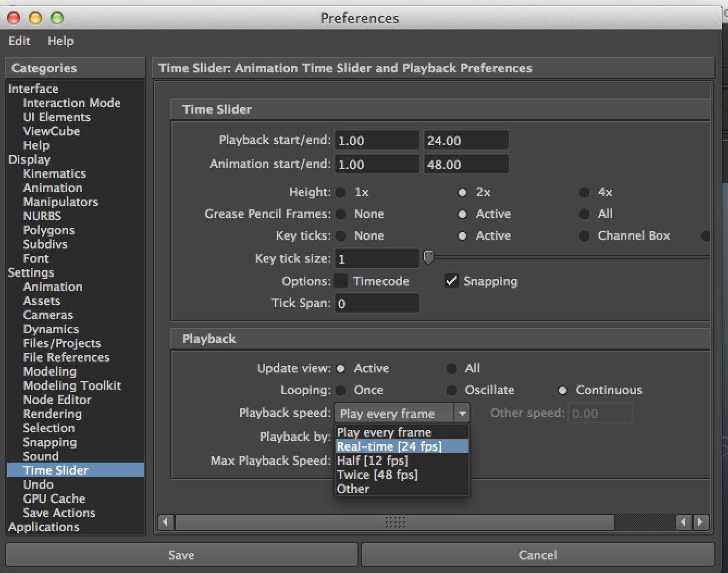Open the Edit menu
Screen dimensions: 728x573
pos(19,41)
